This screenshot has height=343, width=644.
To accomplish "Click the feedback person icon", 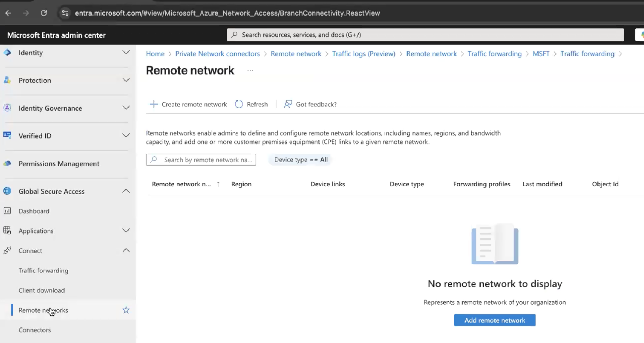I will [288, 104].
